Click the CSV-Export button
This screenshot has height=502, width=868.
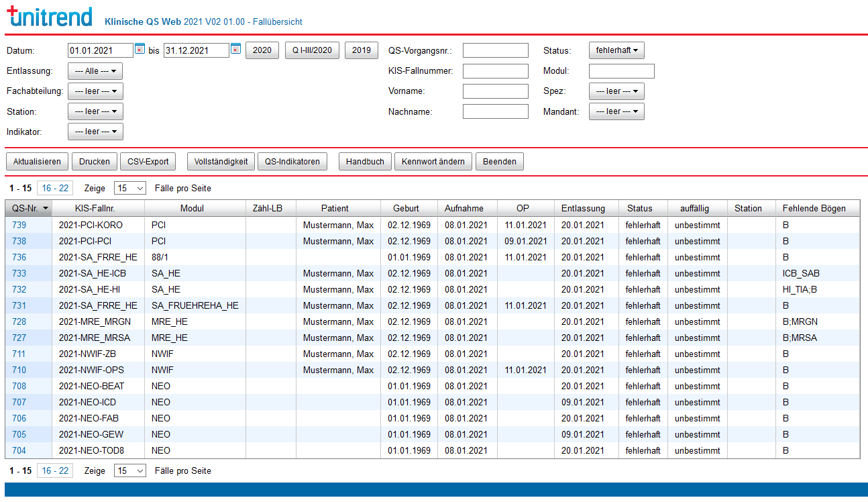[x=148, y=162]
